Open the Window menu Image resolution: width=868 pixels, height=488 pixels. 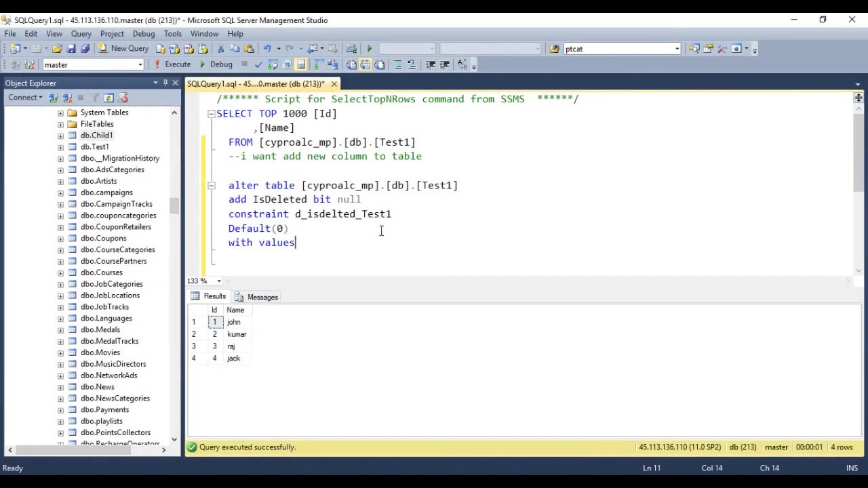coord(204,33)
